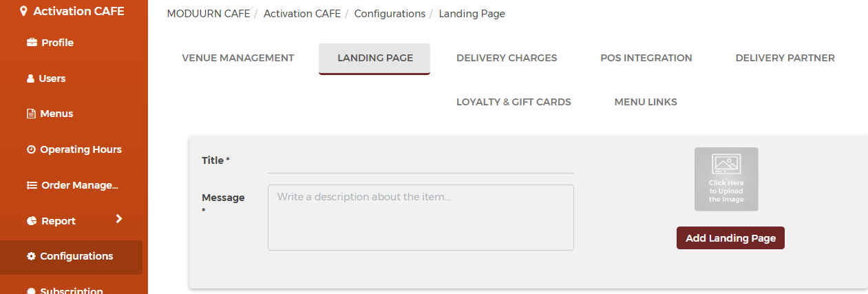Open the Venue Management tab
This screenshot has width=868, height=294.
tap(238, 58)
